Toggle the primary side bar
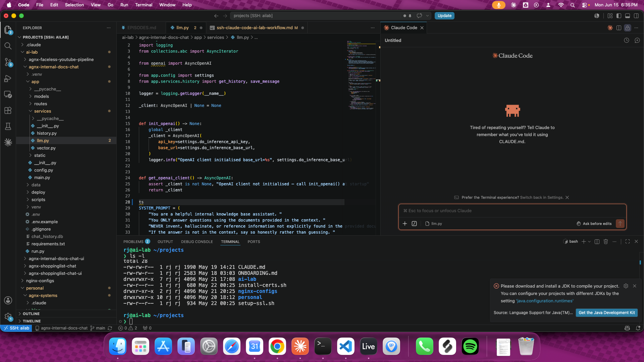The height and width of the screenshot is (362, 644). coord(619,16)
